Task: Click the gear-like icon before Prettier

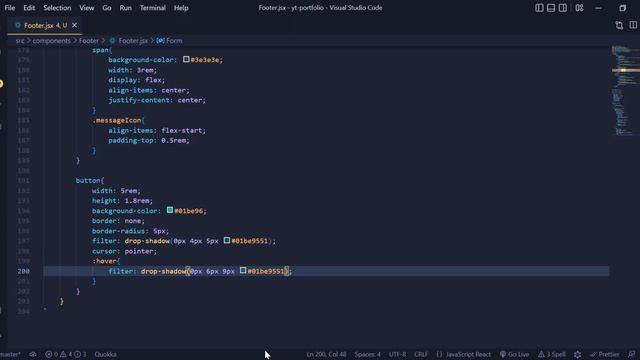Action: pos(577,354)
